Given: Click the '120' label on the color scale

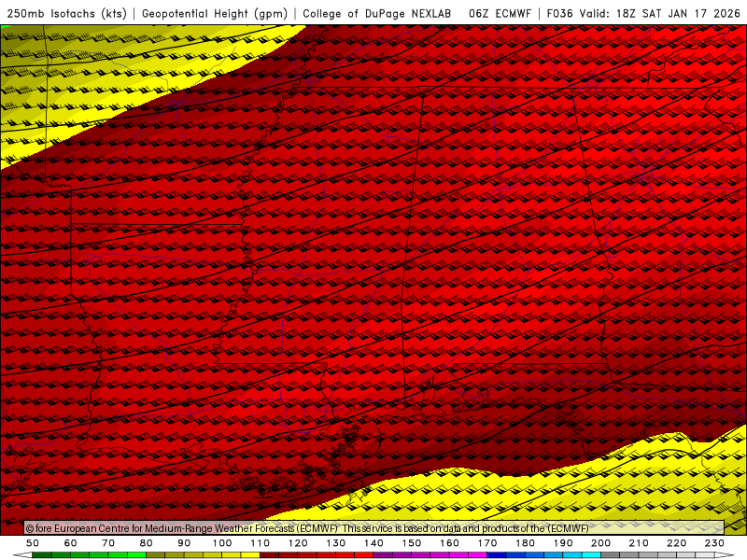Looking at the screenshot, I should [x=298, y=543].
